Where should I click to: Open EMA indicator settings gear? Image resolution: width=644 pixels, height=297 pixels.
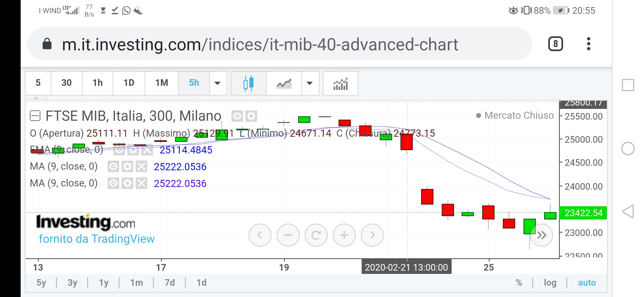click(x=133, y=150)
